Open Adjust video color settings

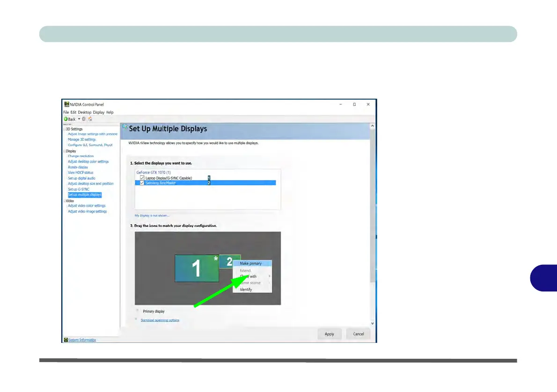tap(87, 205)
